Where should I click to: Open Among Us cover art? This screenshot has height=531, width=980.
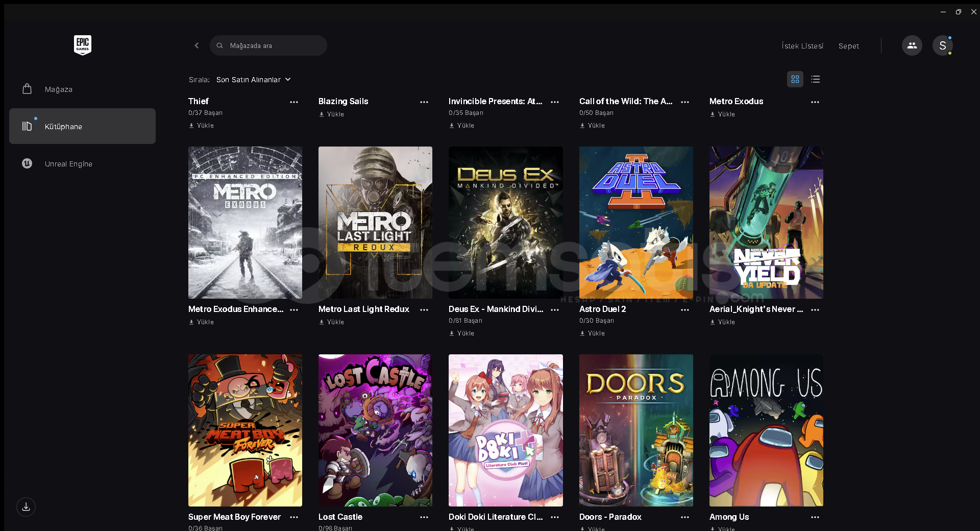[766, 430]
